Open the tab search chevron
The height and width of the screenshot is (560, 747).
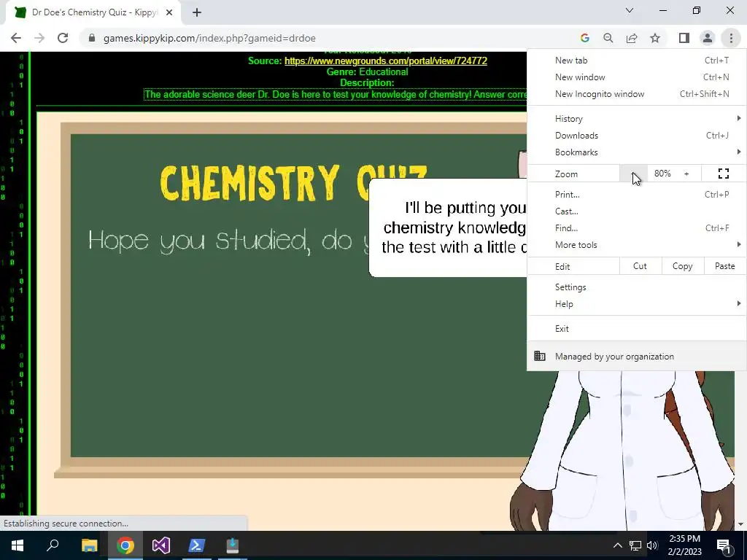pyautogui.click(x=630, y=10)
